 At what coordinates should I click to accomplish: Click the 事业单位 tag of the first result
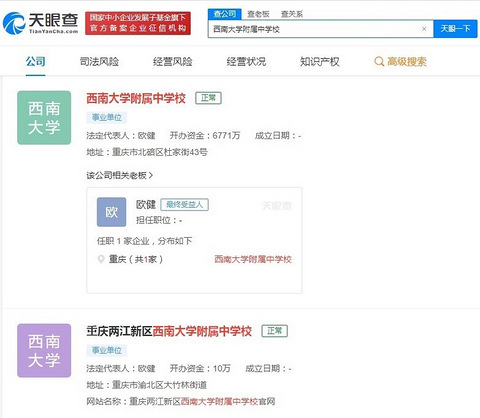(107, 117)
